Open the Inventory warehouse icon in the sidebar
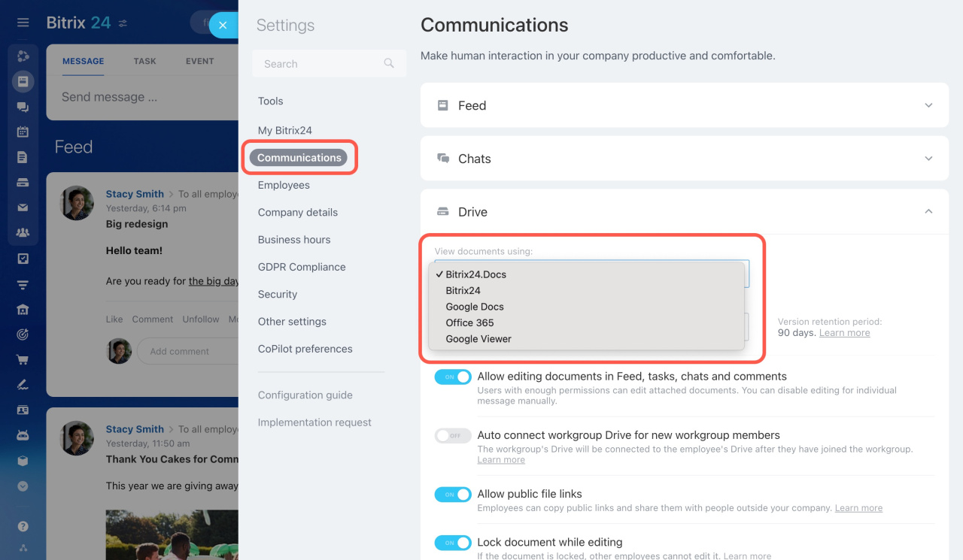Screen dimensions: 963x560 click(x=23, y=309)
